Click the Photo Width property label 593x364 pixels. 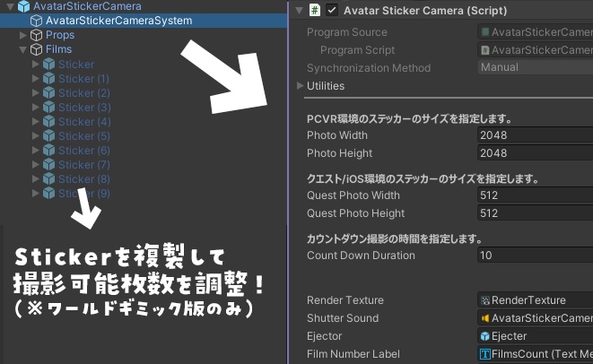[x=337, y=135]
